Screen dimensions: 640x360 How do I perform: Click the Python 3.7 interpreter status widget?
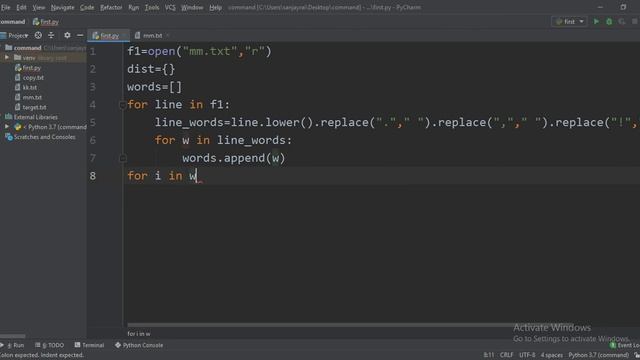598,355
